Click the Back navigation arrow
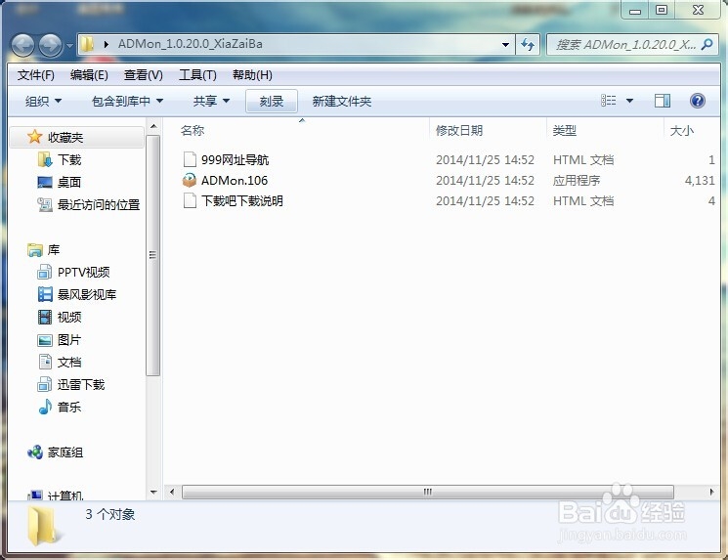Image resolution: width=728 pixels, height=560 pixels. pyautogui.click(x=22, y=45)
